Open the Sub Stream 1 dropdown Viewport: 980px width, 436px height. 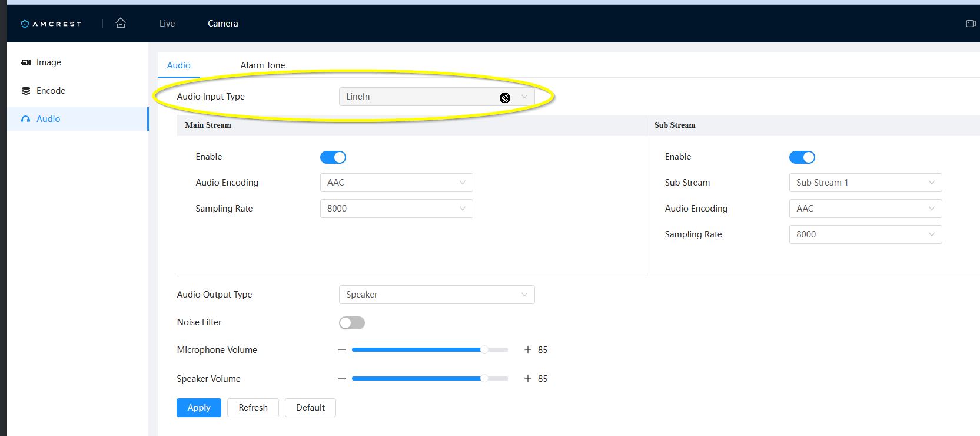point(866,183)
